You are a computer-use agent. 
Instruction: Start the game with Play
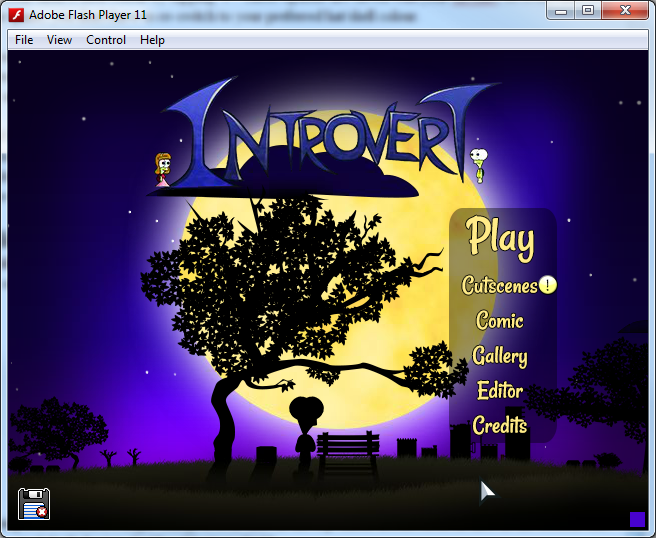(501, 238)
